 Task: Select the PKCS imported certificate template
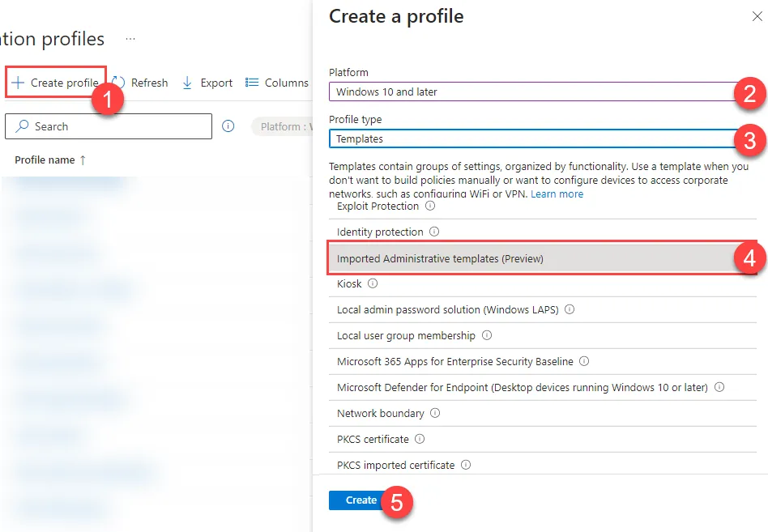click(543, 465)
